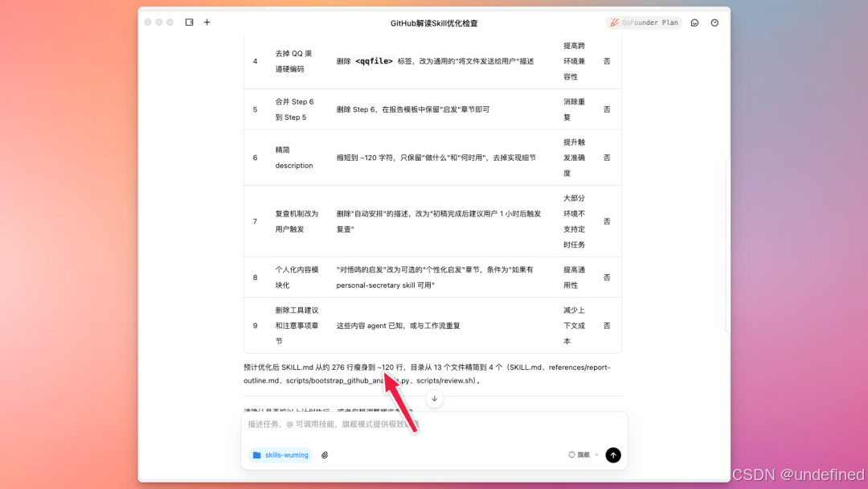Open the history clock icon
The width and height of the screenshot is (868, 489).
click(x=714, y=23)
